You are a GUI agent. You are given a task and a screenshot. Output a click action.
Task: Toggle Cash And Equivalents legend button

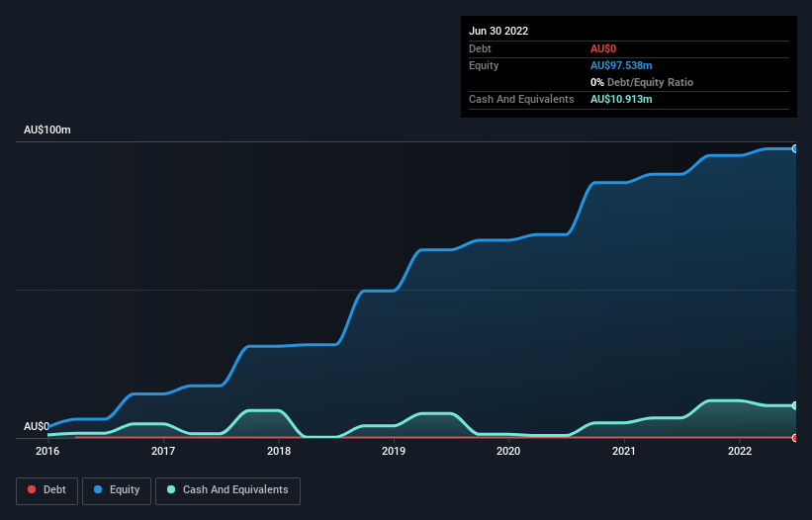(227, 490)
